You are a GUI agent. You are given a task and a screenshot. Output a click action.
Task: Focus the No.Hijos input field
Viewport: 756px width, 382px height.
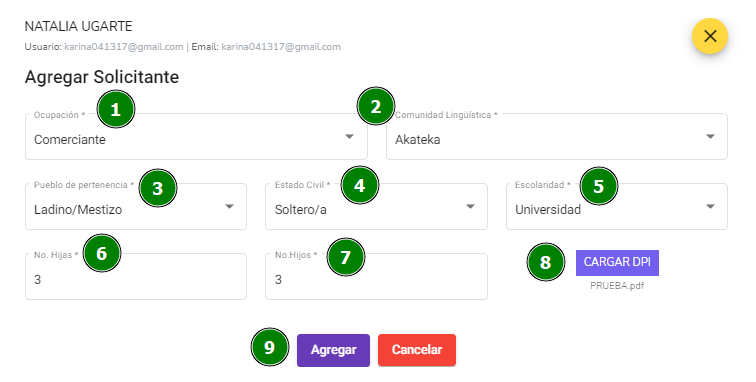pos(377,276)
